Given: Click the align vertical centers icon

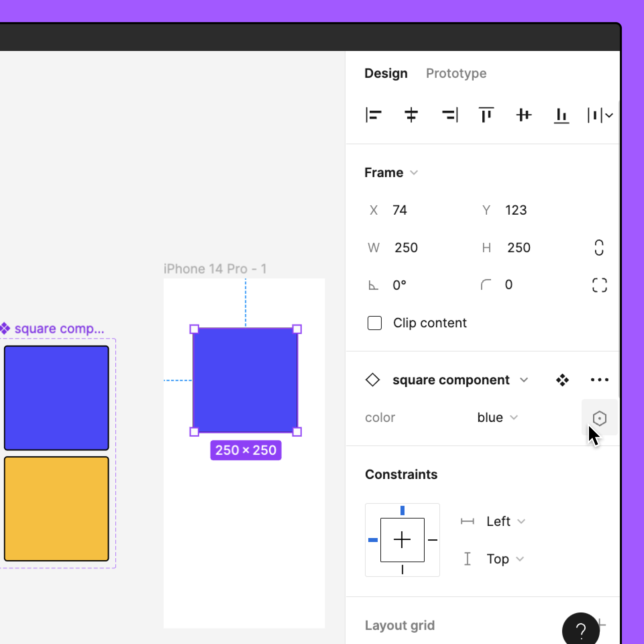Looking at the screenshot, I should pyautogui.click(x=523, y=115).
